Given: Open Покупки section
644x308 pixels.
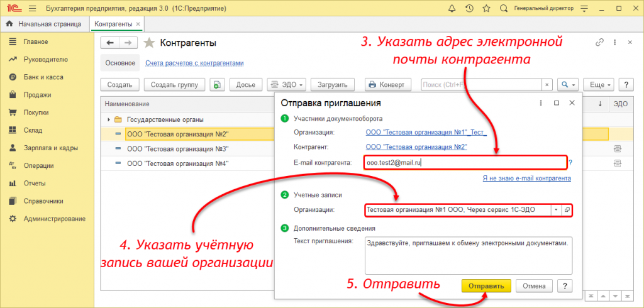Looking at the screenshot, I should point(36,112).
